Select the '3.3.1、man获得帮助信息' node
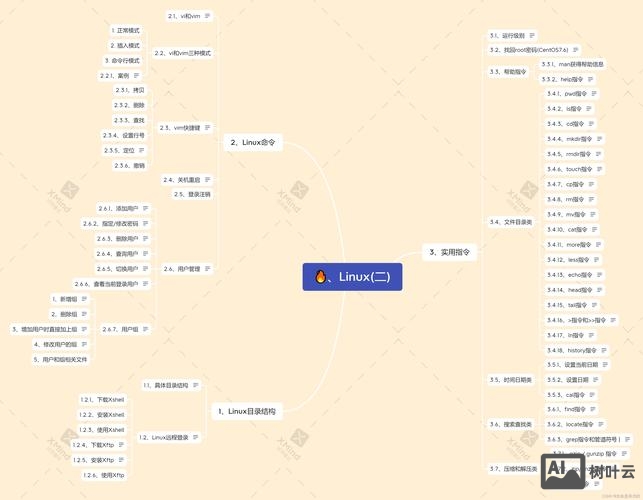 [572, 64]
